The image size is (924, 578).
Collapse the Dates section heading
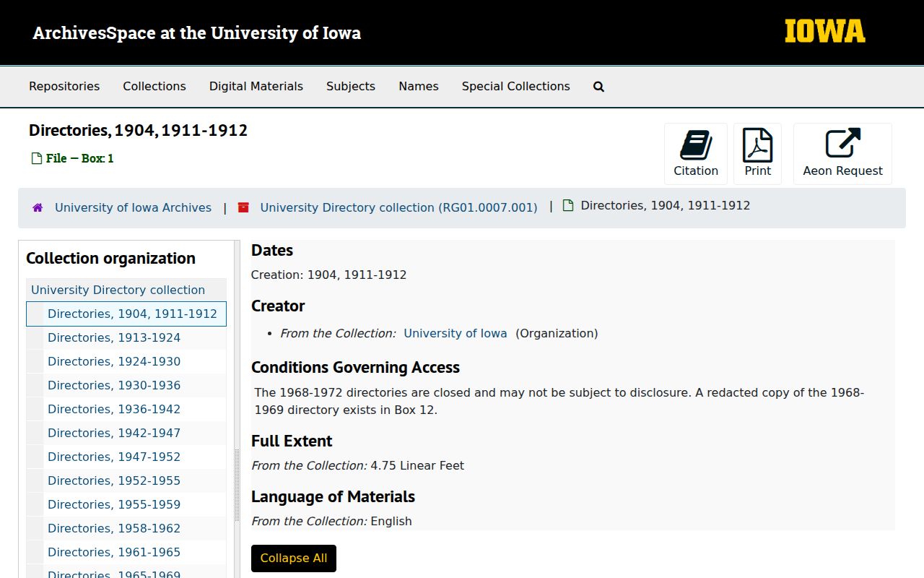(272, 251)
